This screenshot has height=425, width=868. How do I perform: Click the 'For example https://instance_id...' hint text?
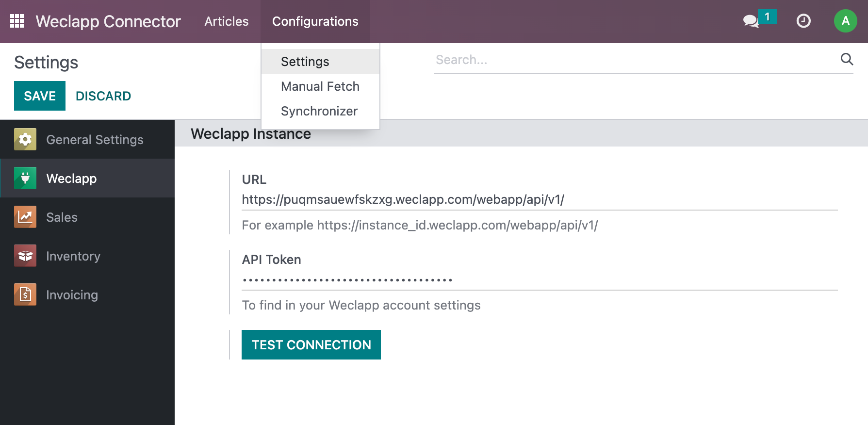420,225
